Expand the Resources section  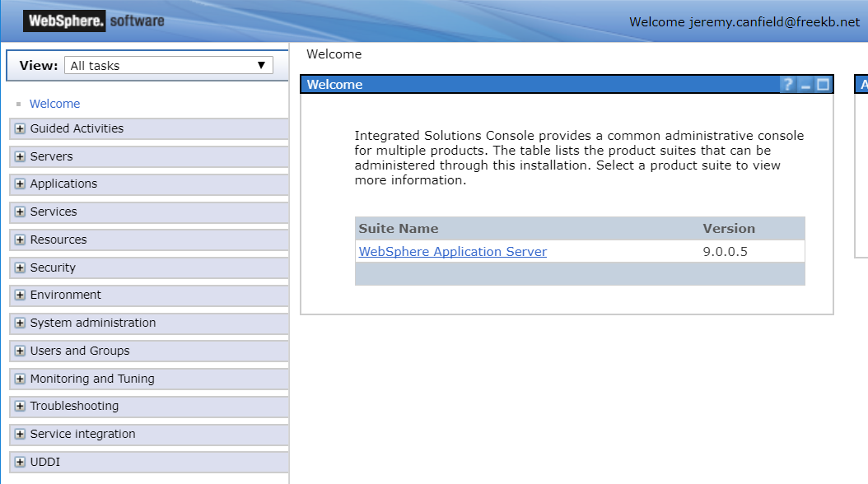point(20,240)
